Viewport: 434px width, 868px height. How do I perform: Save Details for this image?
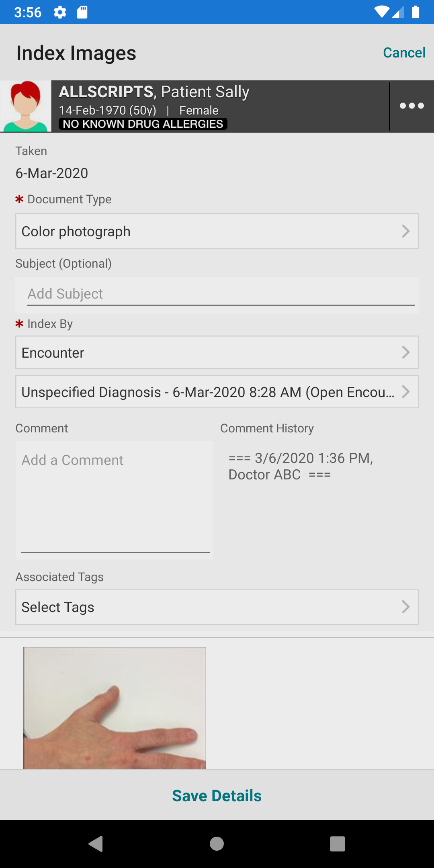pyautogui.click(x=217, y=796)
